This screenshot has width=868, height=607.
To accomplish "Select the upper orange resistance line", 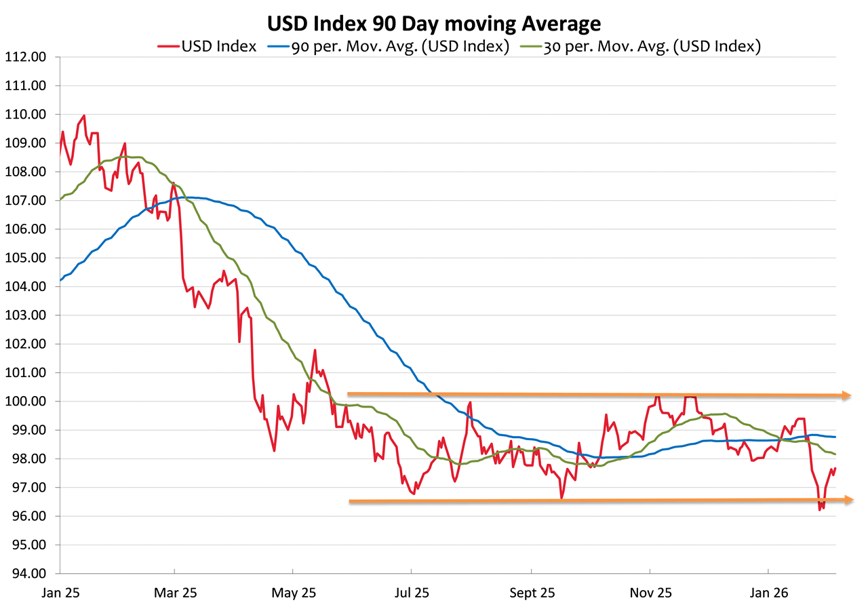I will pyautogui.click(x=590, y=394).
